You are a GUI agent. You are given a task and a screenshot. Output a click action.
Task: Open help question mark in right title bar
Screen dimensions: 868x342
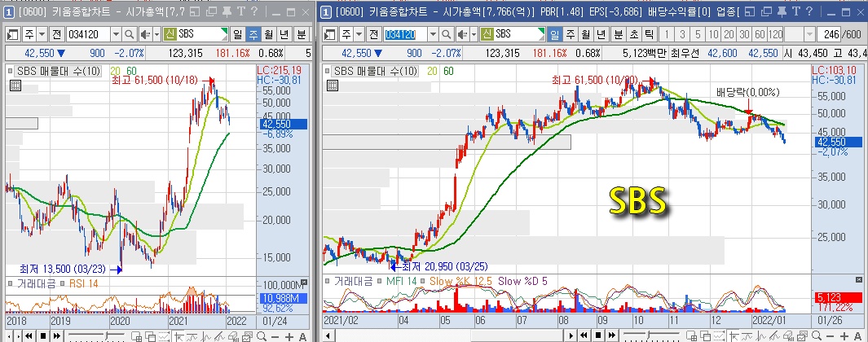click(809, 11)
